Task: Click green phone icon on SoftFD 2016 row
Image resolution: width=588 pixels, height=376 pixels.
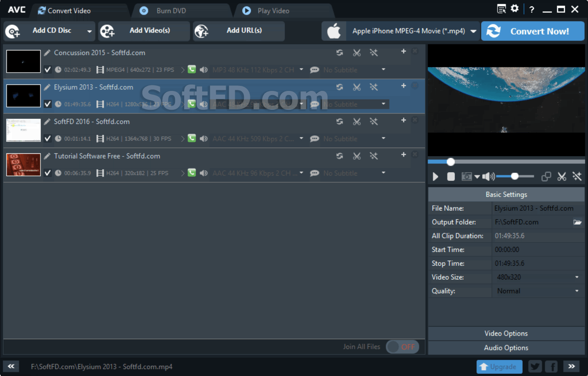Action: coord(192,138)
